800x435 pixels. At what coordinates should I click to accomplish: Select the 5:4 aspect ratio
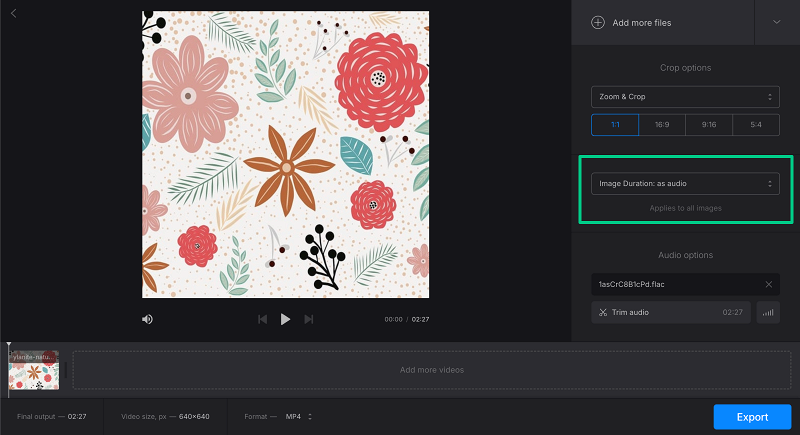pos(756,124)
